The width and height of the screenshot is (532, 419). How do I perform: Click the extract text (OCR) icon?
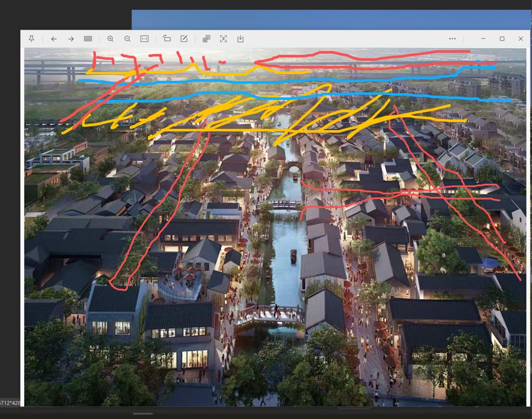pos(224,39)
